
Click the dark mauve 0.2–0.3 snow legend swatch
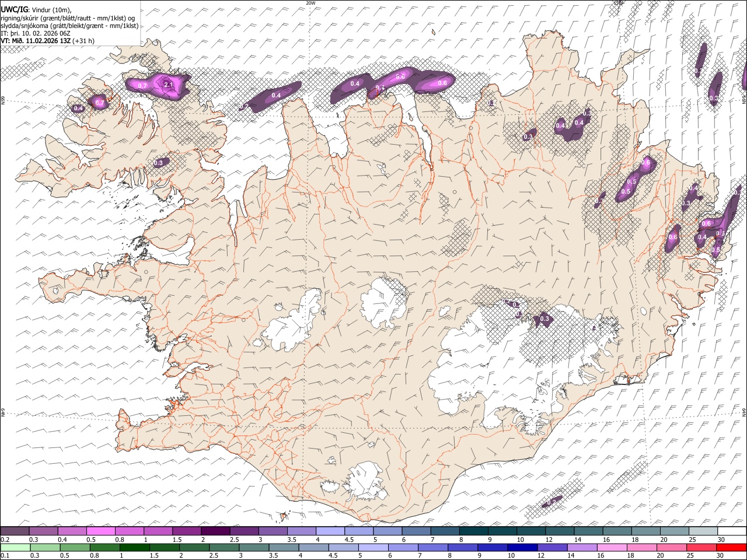[x=15, y=531]
